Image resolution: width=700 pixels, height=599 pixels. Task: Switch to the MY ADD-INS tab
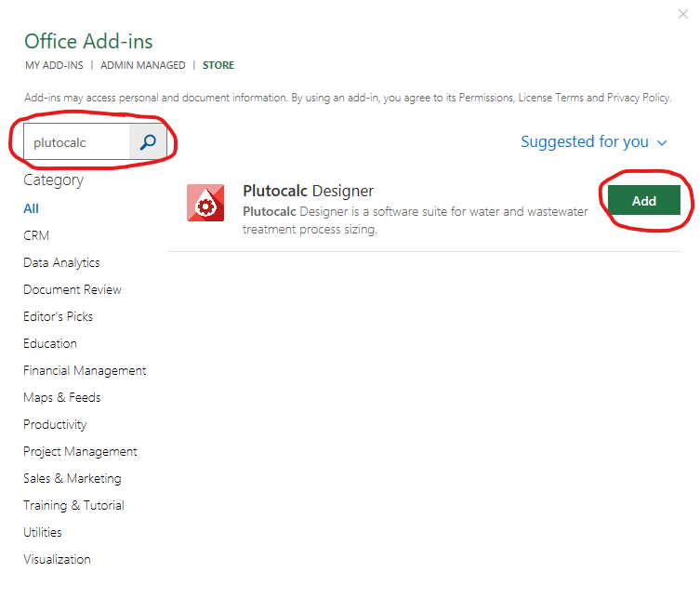[x=54, y=65]
